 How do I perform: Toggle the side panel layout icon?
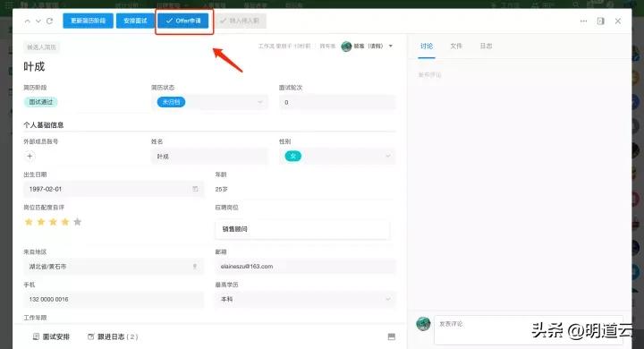pyautogui.click(x=600, y=21)
